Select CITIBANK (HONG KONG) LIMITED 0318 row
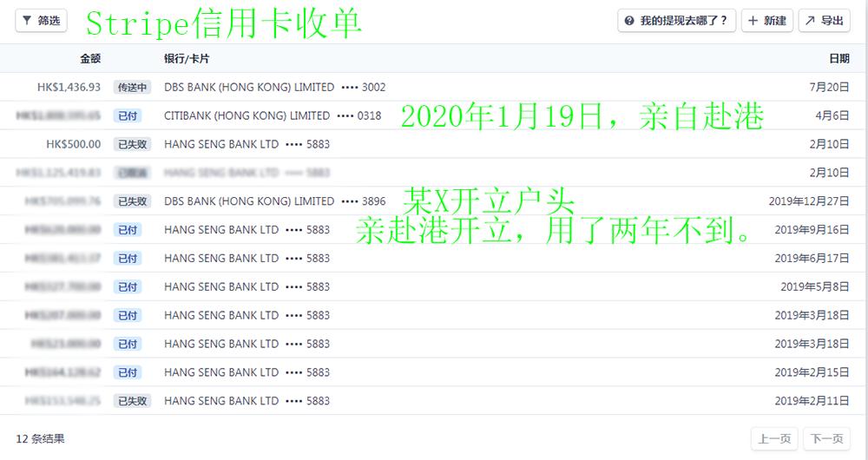The height and width of the screenshot is (460, 868). [273, 115]
